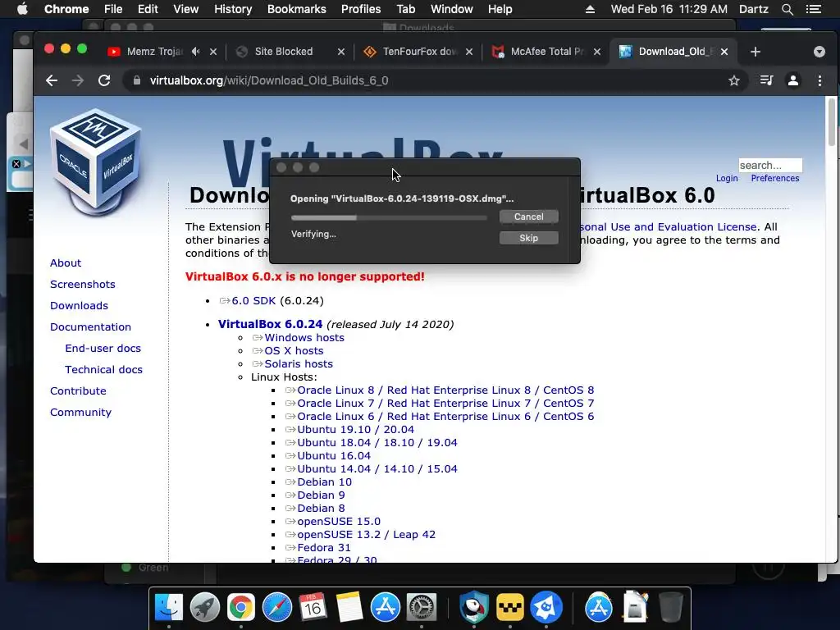Open System Preferences gear in Dock

point(422,608)
